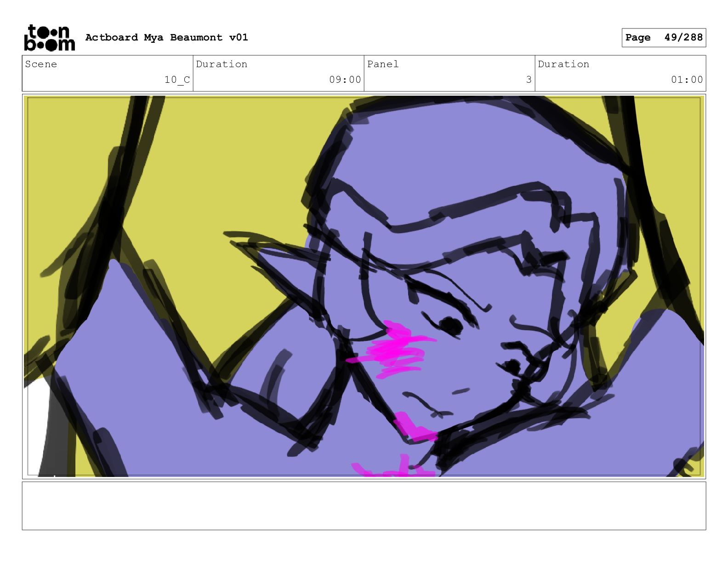Select the panel duration value '01:00'

(x=687, y=80)
